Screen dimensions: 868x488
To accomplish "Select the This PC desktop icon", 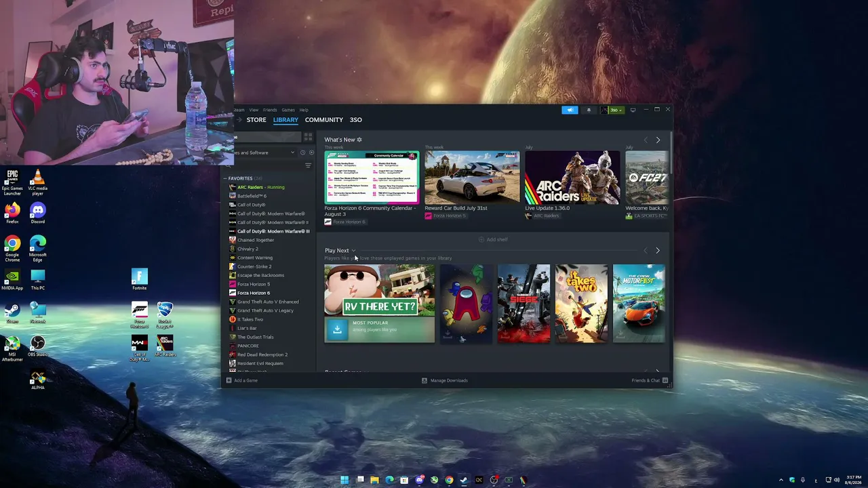I will click(x=38, y=280).
